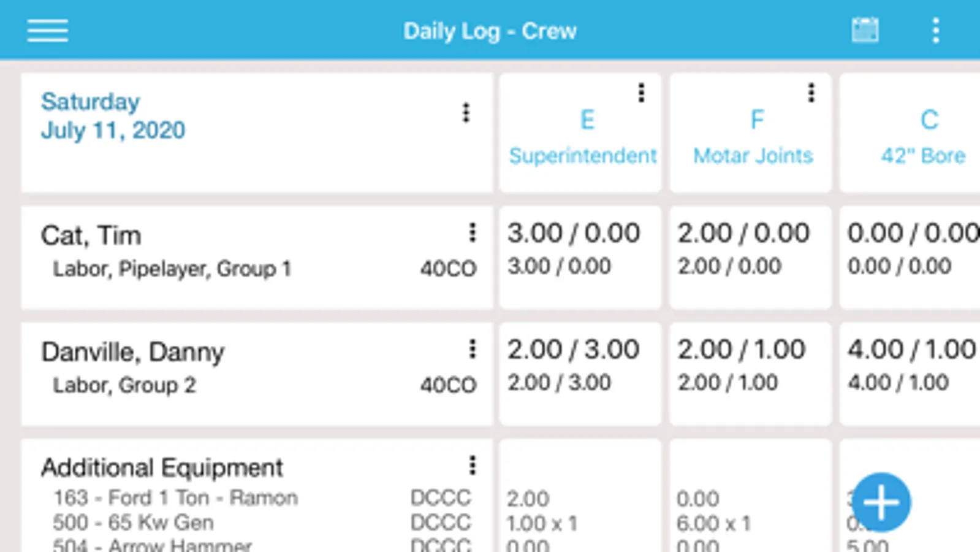Tap the blue plus add button

881,502
